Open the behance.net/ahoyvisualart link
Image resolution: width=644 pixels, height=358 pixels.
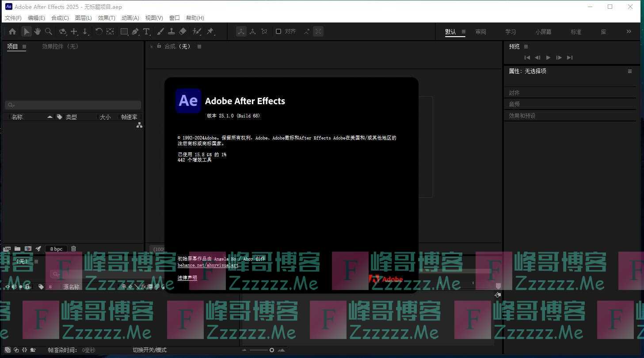tap(208, 265)
